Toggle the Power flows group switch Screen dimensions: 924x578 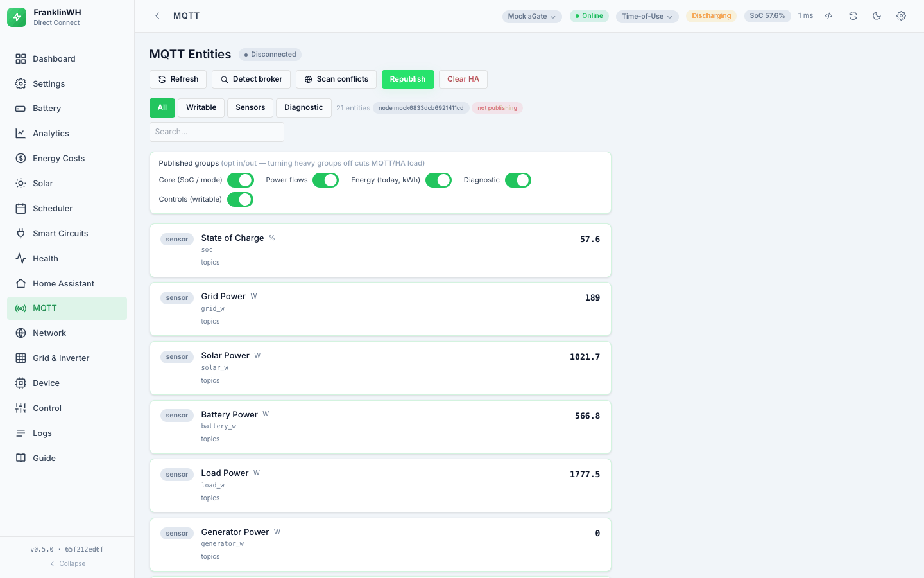(x=326, y=180)
